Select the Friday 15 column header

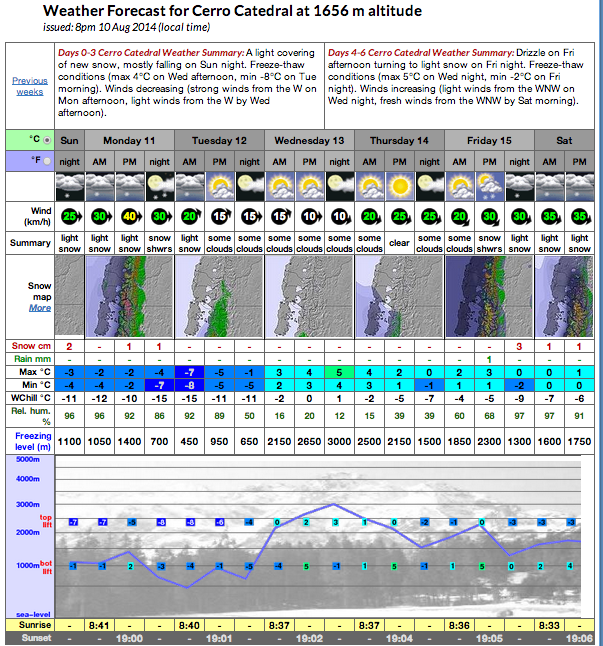point(489,140)
